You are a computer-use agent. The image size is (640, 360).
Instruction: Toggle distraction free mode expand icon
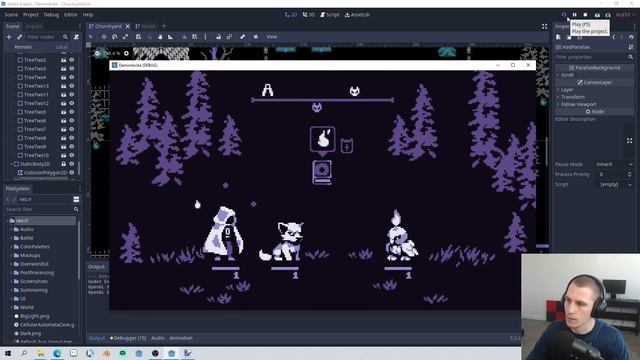[544, 26]
